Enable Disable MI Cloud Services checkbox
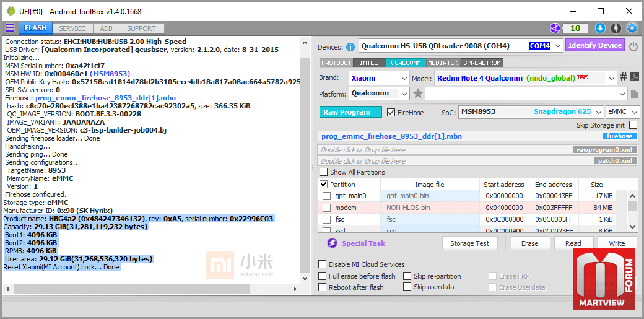644x319 pixels. click(x=323, y=264)
